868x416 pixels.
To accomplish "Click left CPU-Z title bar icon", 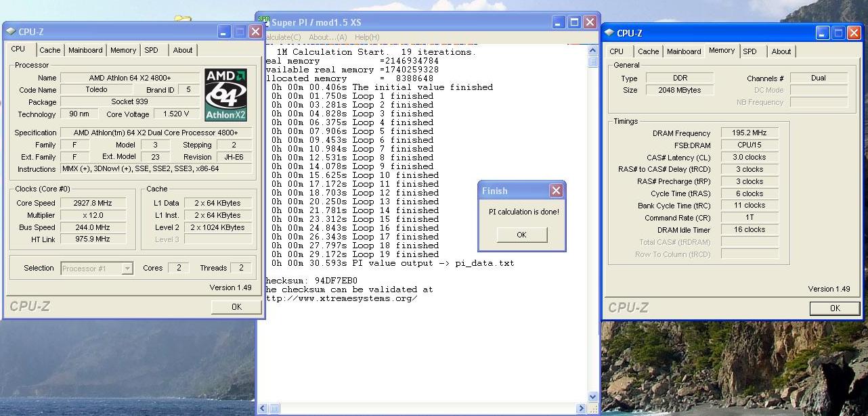I will coord(11,32).
